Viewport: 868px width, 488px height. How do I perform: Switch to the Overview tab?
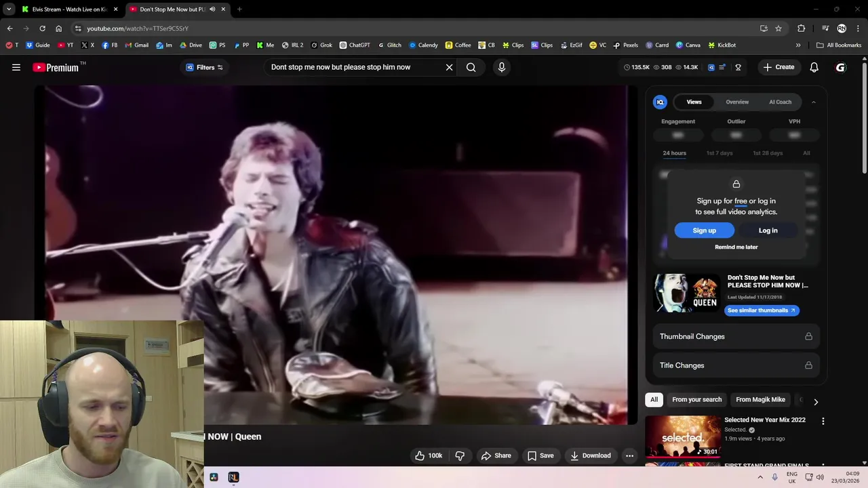[x=737, y=102]
